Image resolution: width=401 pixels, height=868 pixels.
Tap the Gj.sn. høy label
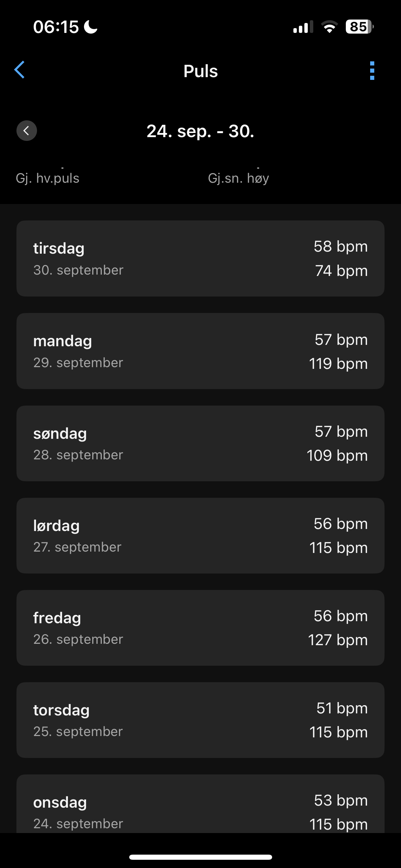[x=239, y=178]
